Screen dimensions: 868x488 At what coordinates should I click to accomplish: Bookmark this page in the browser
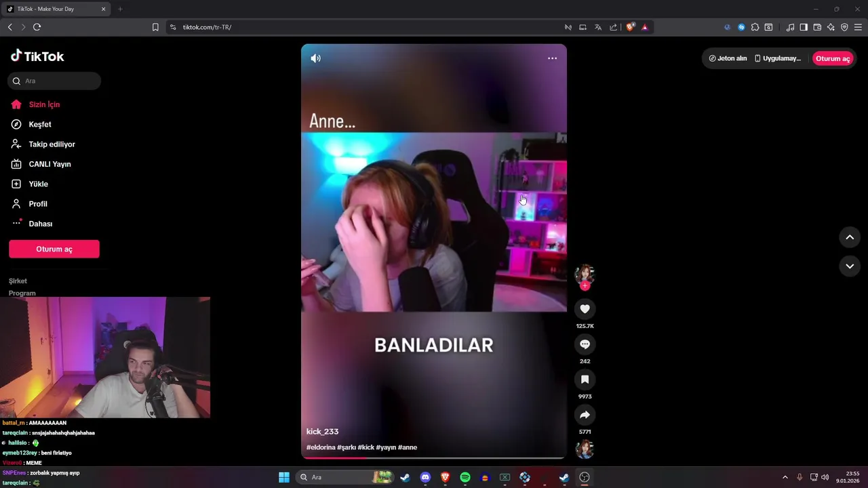155,27
